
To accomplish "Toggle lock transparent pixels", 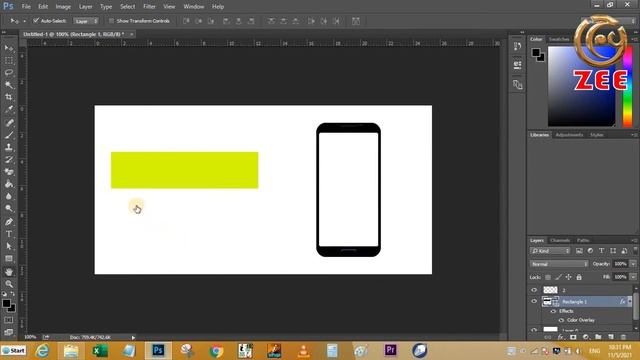I will (x=548, y=277).
